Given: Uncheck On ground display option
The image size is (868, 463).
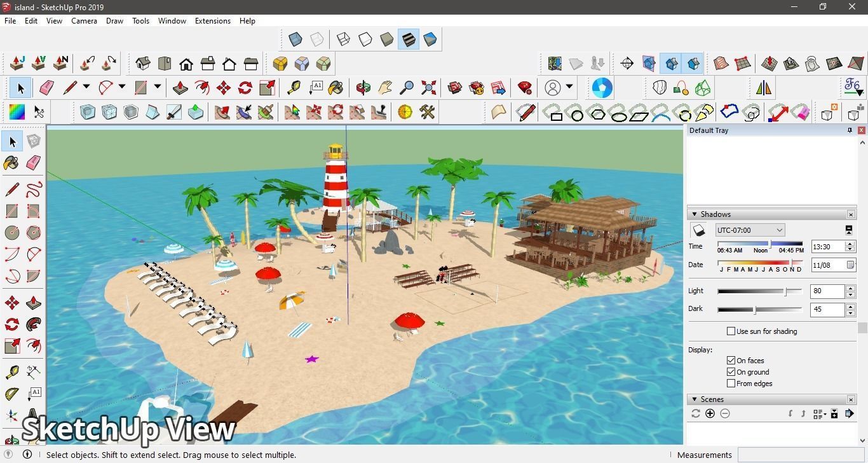Looking at the screenshot, I should click(x=731, y=372).
